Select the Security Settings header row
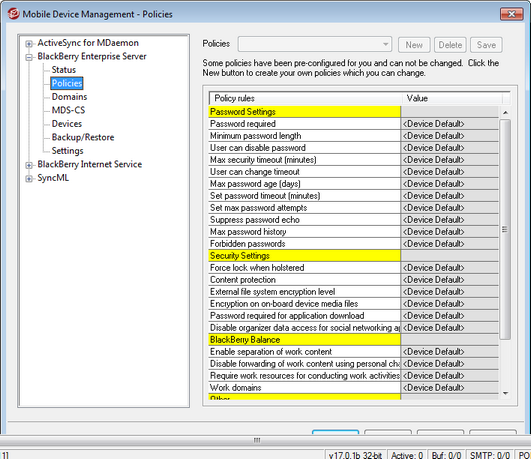Image resolution: width=531 pixels, height=459 pixels. 304,256
